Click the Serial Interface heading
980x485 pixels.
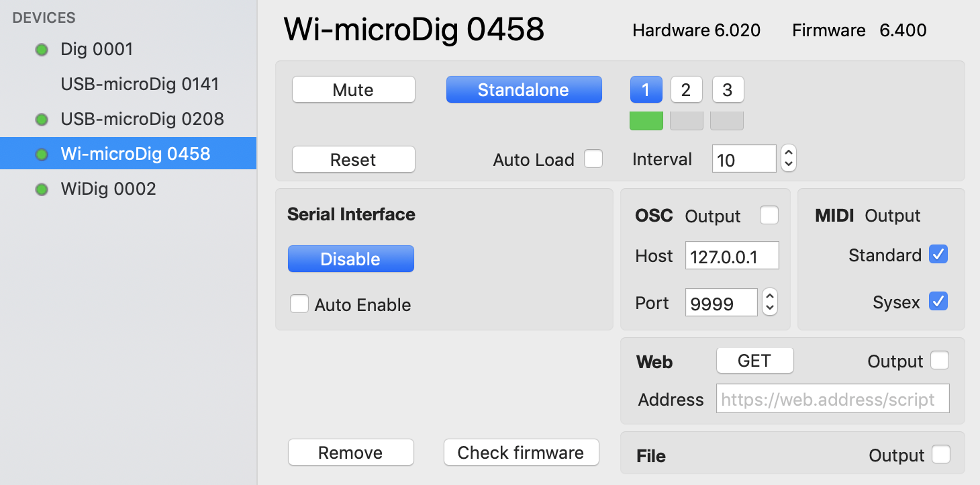pos(351,214)
